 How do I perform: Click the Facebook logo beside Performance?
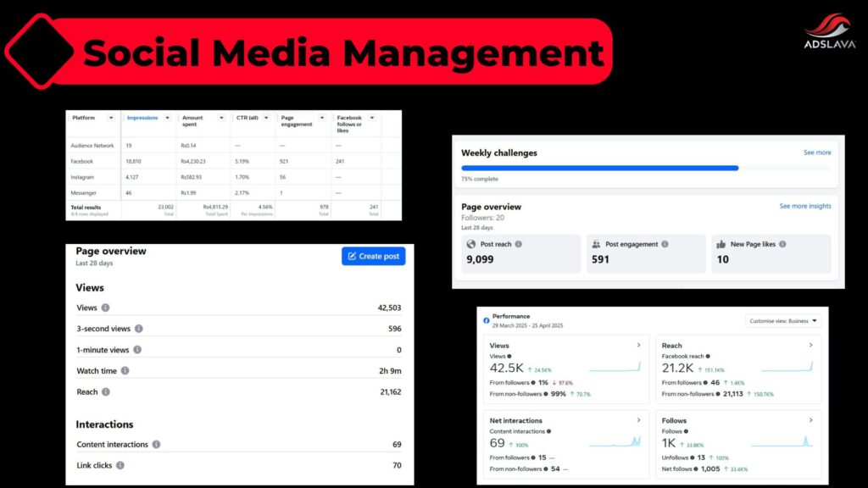(x=486, y=321)
